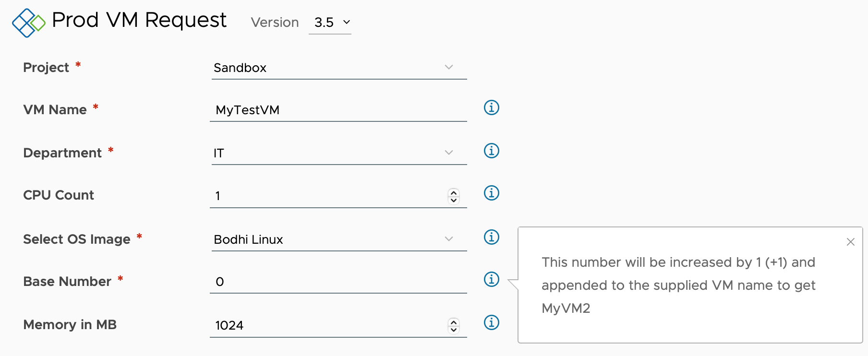The height and width of the screenshot is (356, 868).
Task: Close the Base Number tooltip popup
Action: [850, 242]
